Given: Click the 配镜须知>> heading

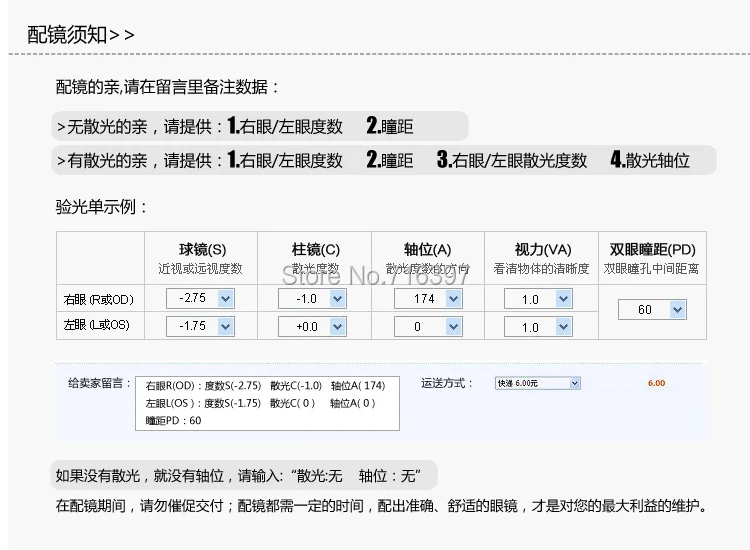Looking at the screenshot, I should coord(81,35).
